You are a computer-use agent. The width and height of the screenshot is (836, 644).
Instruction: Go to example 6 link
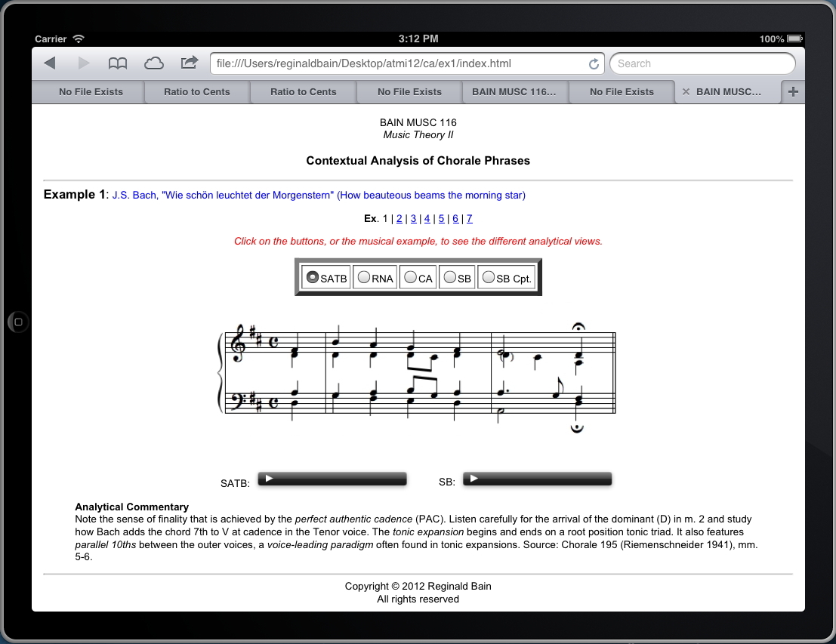point(455,219)
